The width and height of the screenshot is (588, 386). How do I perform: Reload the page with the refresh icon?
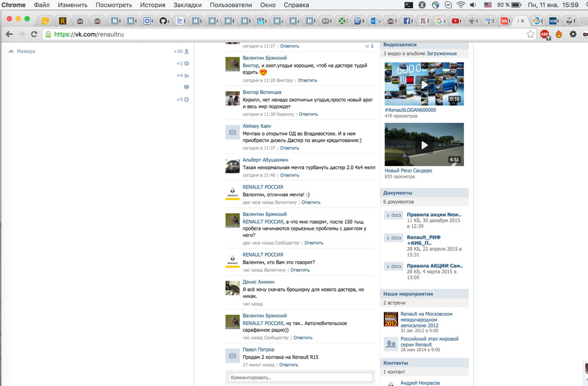pos(34,34)
